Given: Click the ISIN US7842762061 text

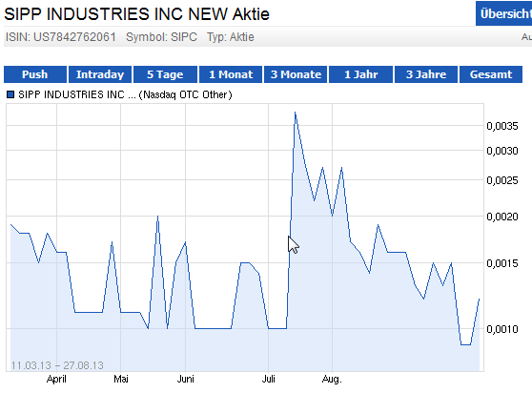Looking at the screenshot, I should [x=61, y=36].
